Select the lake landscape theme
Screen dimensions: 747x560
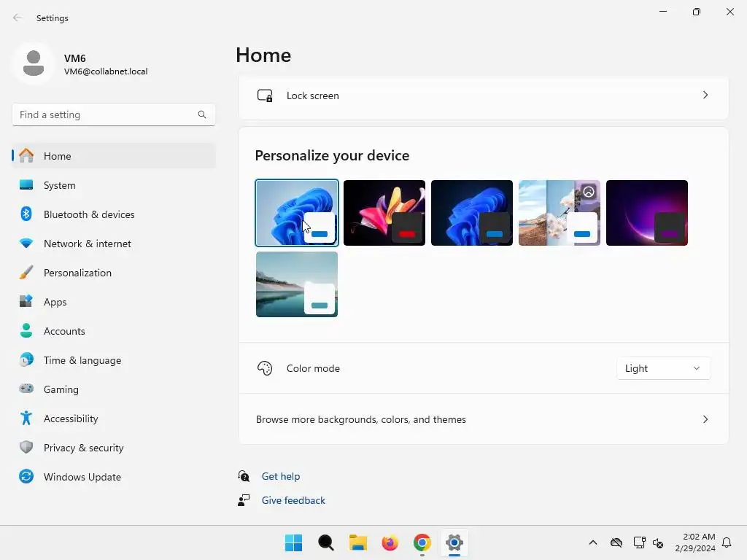tap(297, 284)
